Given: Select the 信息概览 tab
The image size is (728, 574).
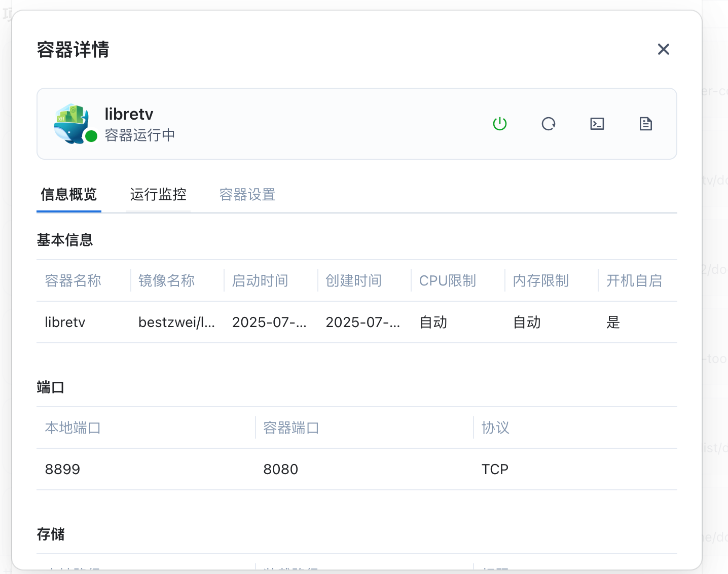Looking at the screenshot, I should [68, 195].
